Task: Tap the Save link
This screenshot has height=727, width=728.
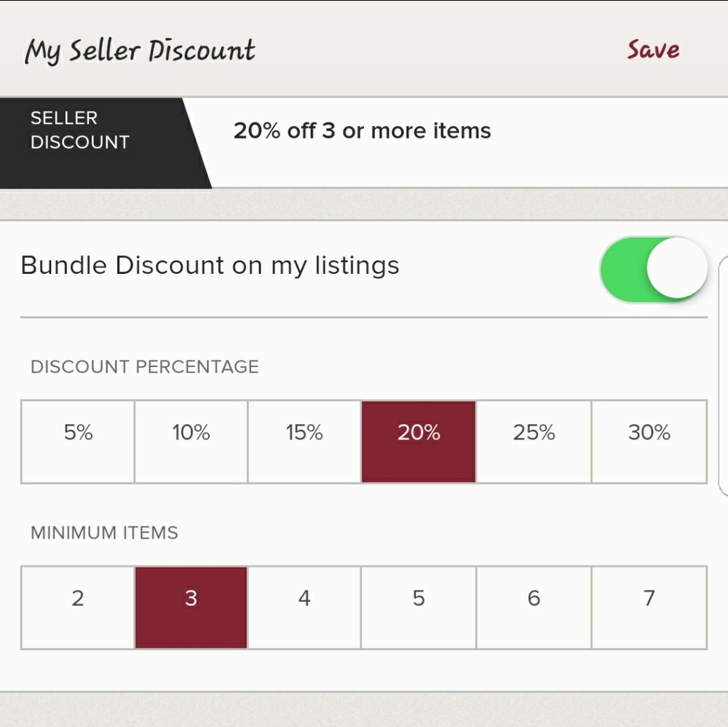Action: [652, 50]
